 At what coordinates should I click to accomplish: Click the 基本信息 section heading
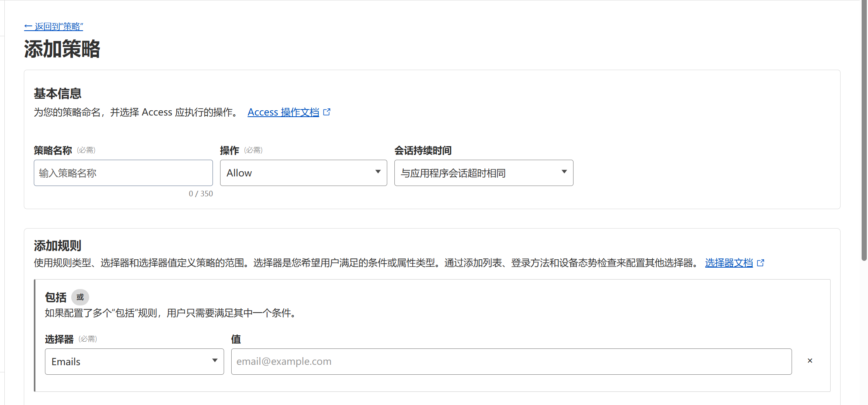point(58,94)
